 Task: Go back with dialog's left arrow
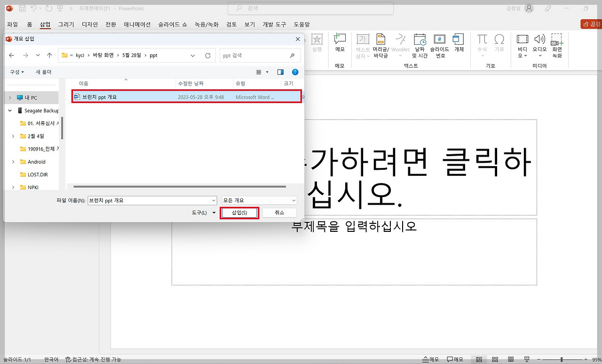[x=12, y=55]
